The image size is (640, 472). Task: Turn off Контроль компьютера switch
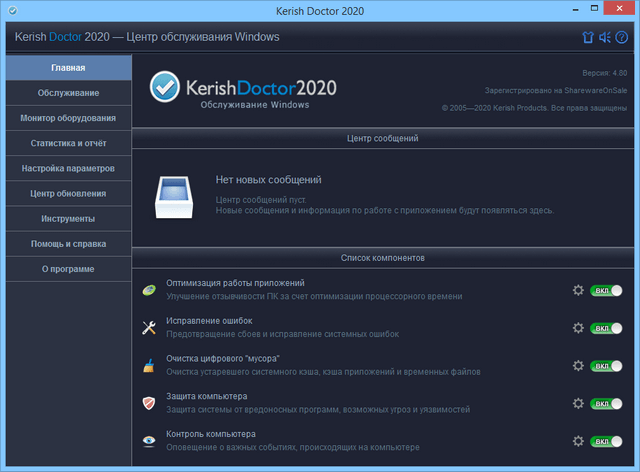[x=606, y=441]
